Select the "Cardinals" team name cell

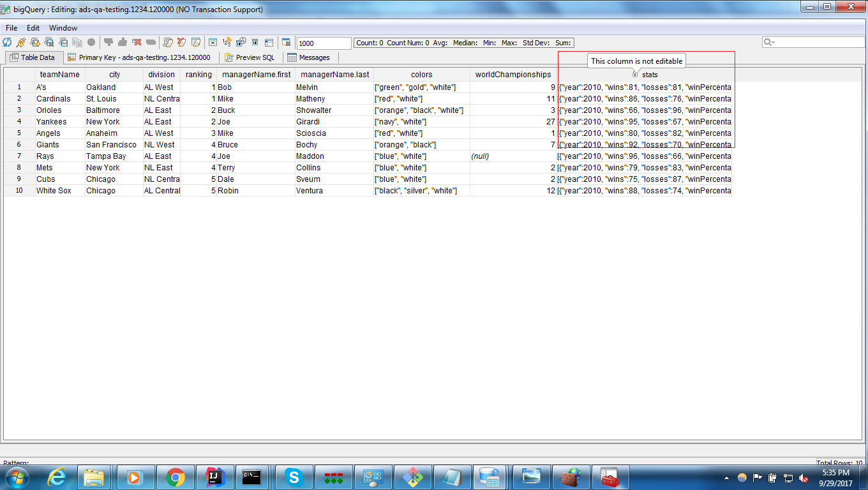click(x=59, y=98)
